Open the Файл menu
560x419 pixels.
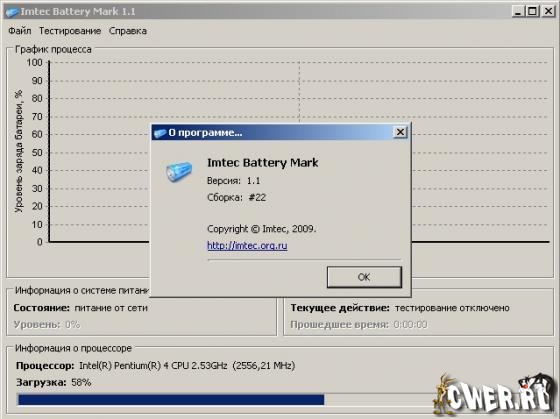pos(20,31)
